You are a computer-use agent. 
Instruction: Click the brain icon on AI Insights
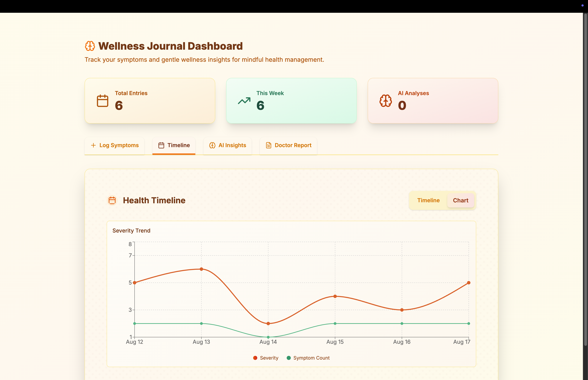tap(212, 145)
